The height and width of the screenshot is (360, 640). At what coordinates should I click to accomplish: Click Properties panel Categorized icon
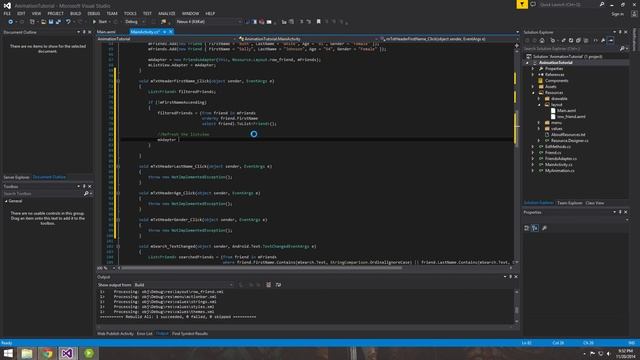pyautogui.click(x=527, y=228)
